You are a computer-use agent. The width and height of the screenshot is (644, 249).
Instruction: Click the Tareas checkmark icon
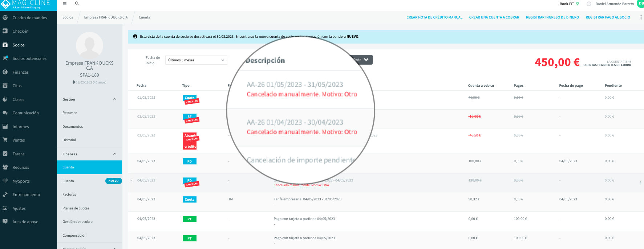click(x=5, y=154)
